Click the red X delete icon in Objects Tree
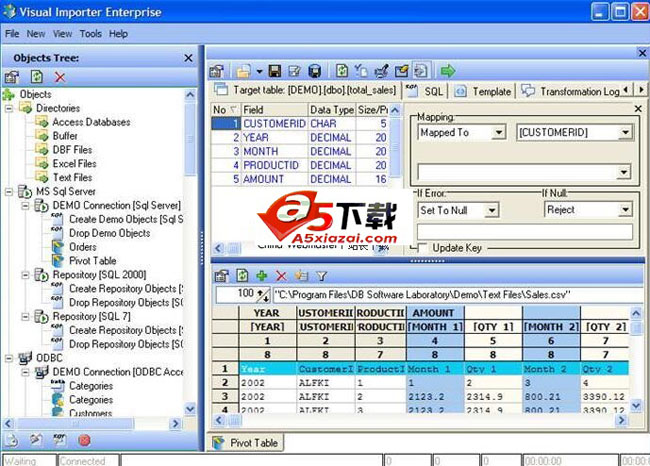The height and width of the screenshot is (466, 650). (60, 77)
